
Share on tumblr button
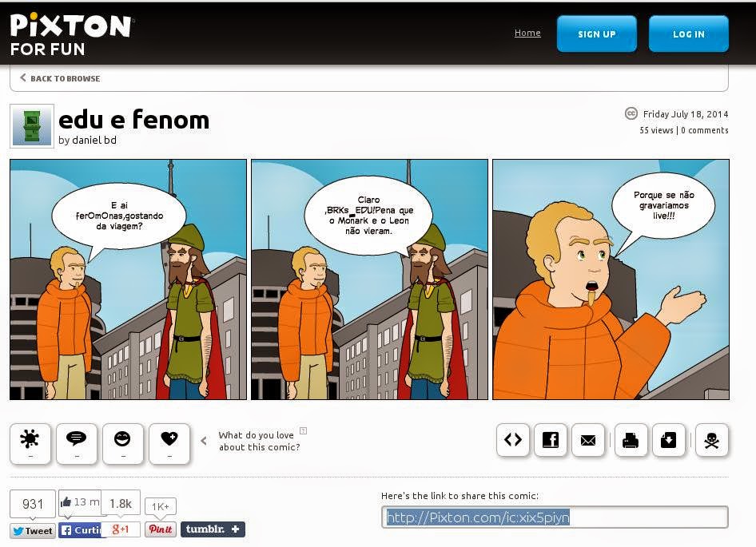point(213,529)
